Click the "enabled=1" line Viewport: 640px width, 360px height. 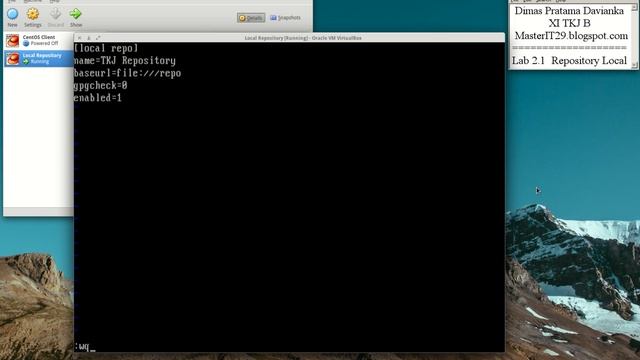(x=98, y=98)
